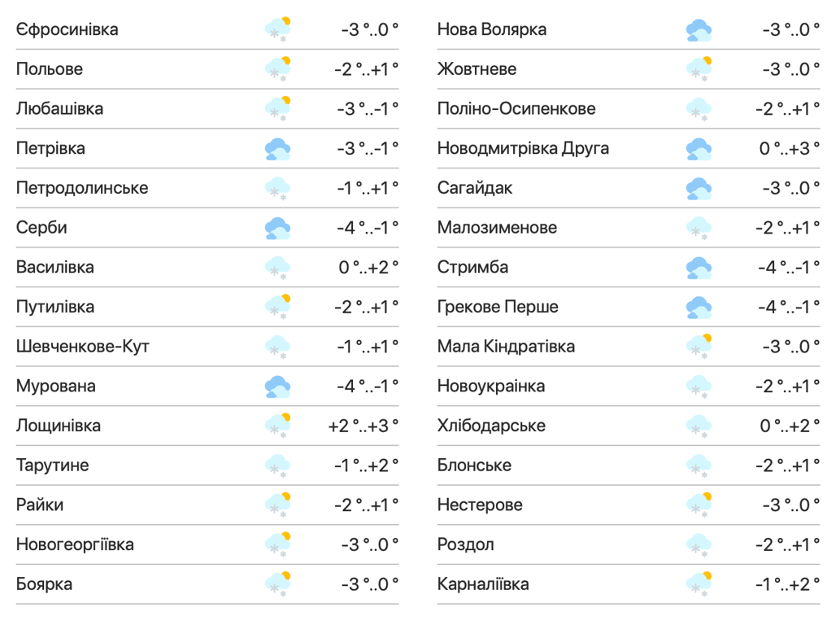The image size is (840, 625).
Task: Click the snow icon beside Хлібодарське
Action: click(699, 426)
